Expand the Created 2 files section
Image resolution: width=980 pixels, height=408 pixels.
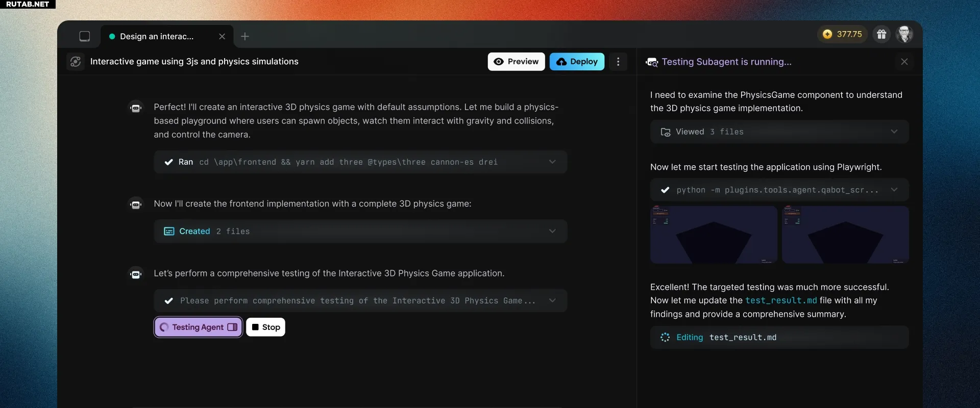[552, 232]
